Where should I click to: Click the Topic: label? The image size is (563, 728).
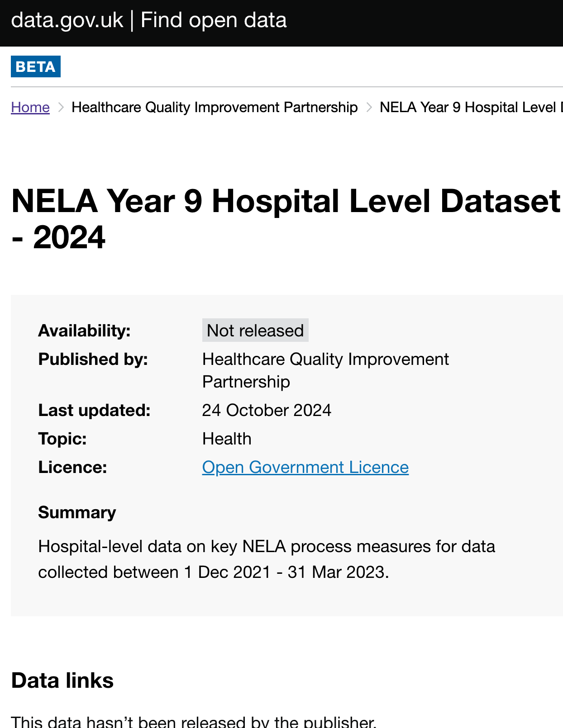tap(62, 439)
